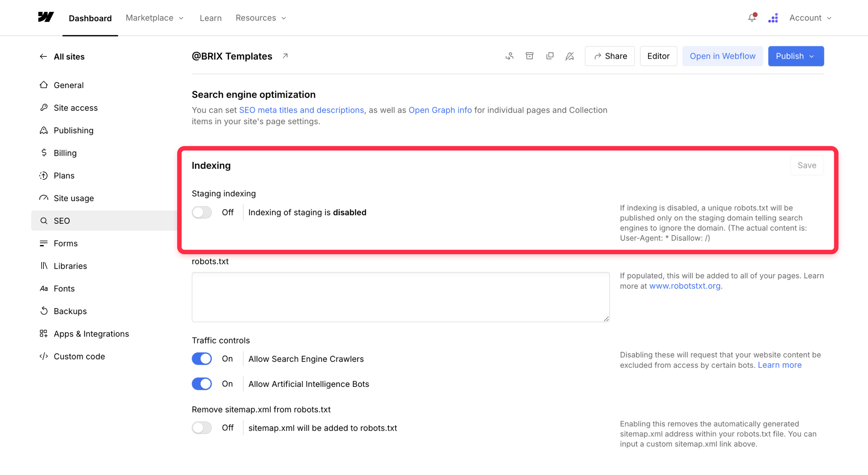
Task: Click the back arrow beside All sites
Action: (43, 56)
